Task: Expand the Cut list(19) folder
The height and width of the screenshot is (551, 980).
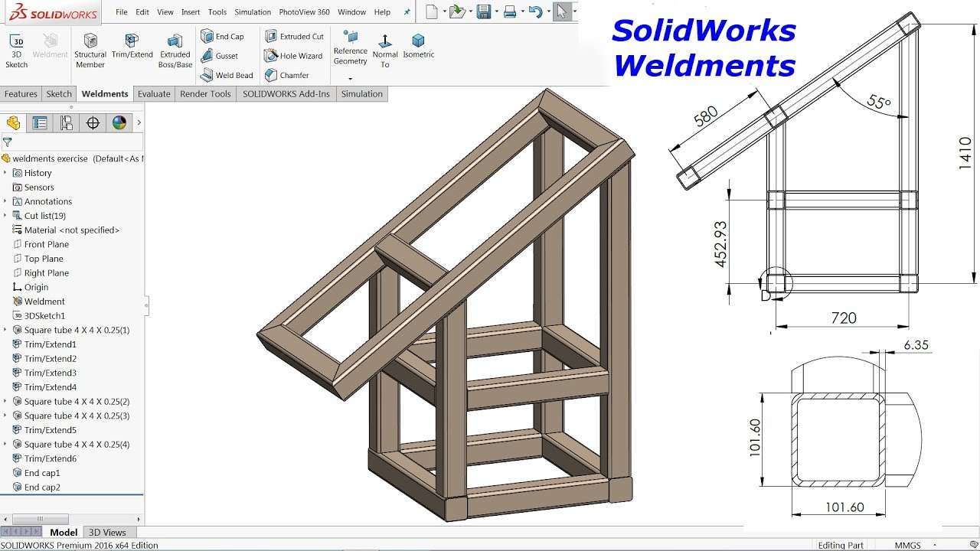Action: (5, 216)
